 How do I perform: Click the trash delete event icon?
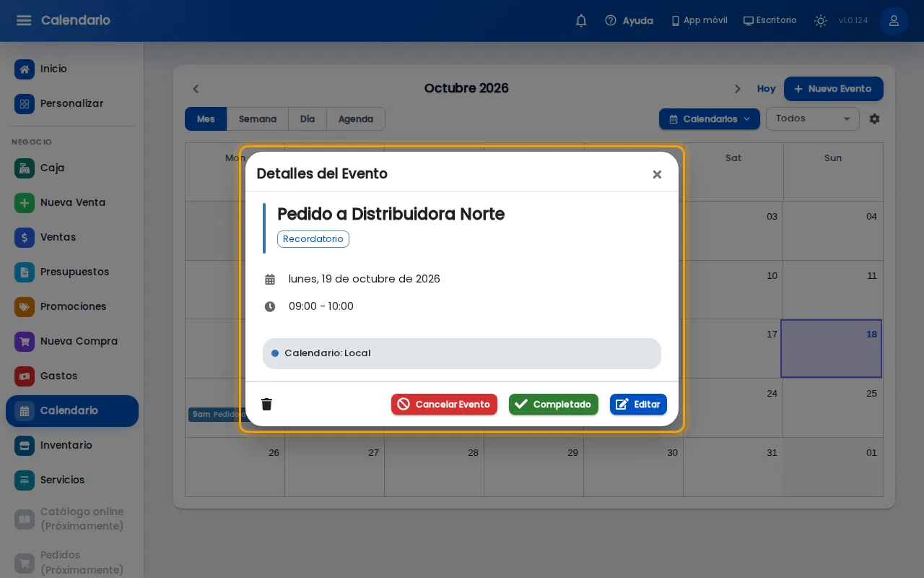[x=266, y=404]
